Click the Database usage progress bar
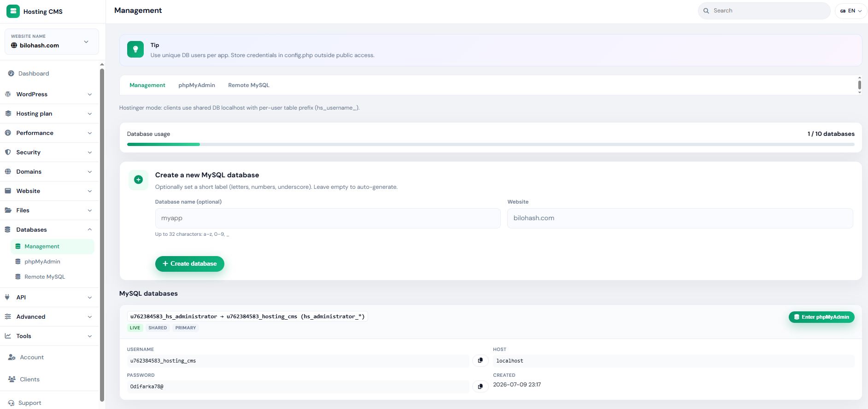Screen dimensions: 868x409 click(491, 144)
